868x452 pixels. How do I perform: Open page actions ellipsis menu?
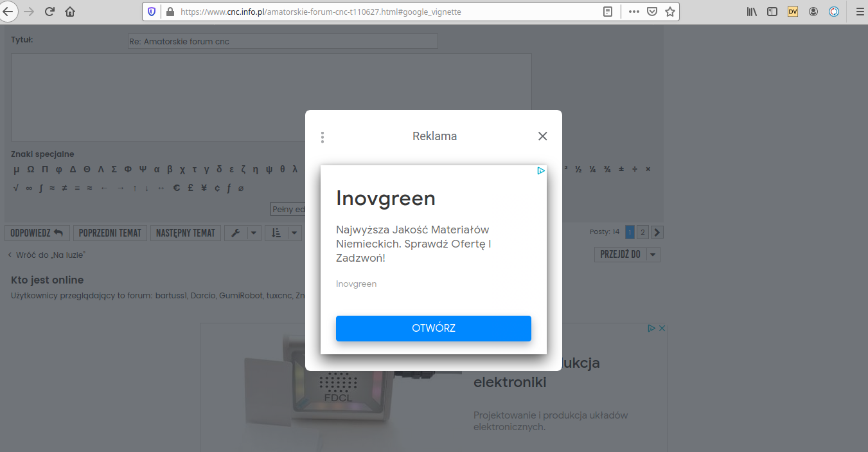633,12
